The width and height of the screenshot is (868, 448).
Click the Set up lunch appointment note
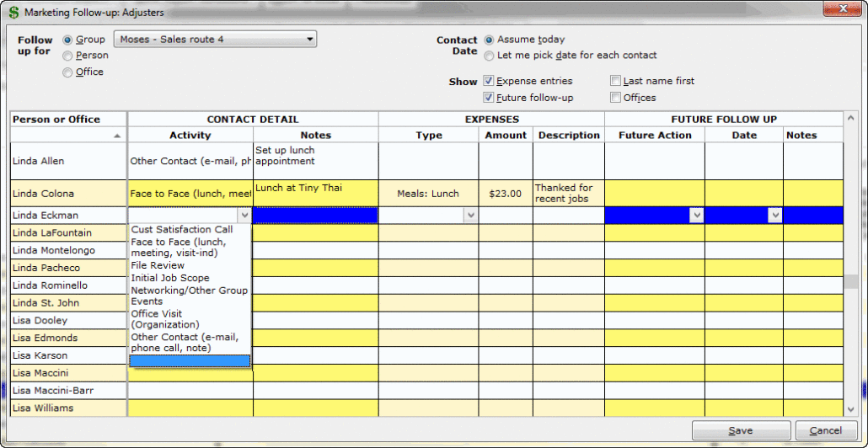(285, 156)
